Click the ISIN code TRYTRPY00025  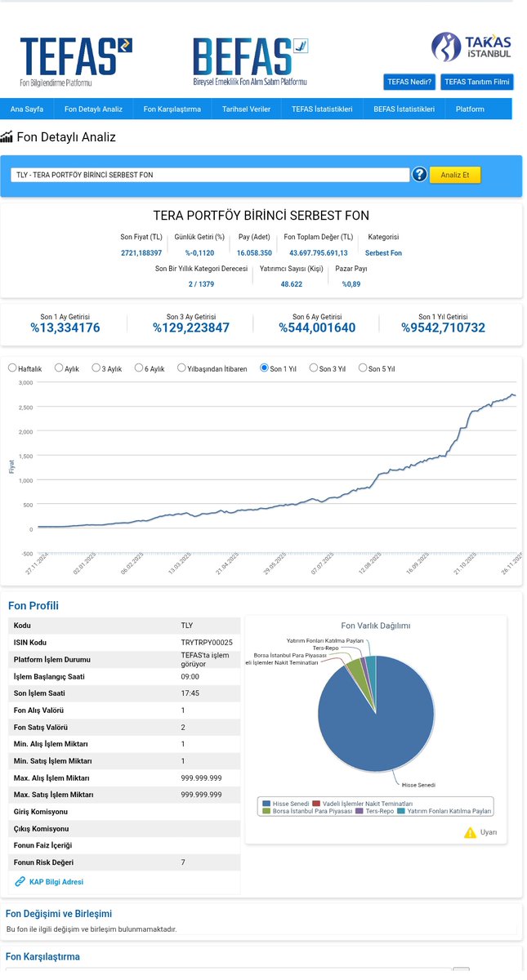[x=207, y=643]
